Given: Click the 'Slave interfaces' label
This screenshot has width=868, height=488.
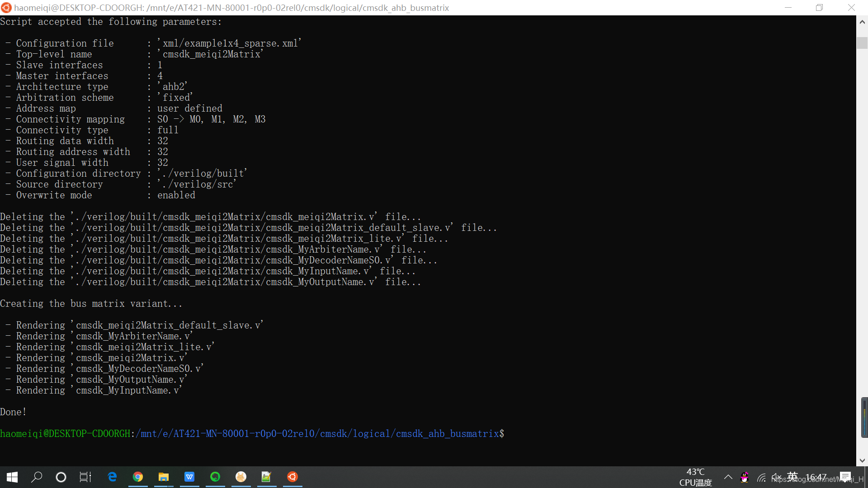Looking at the screenshot, I should (60, 65).
